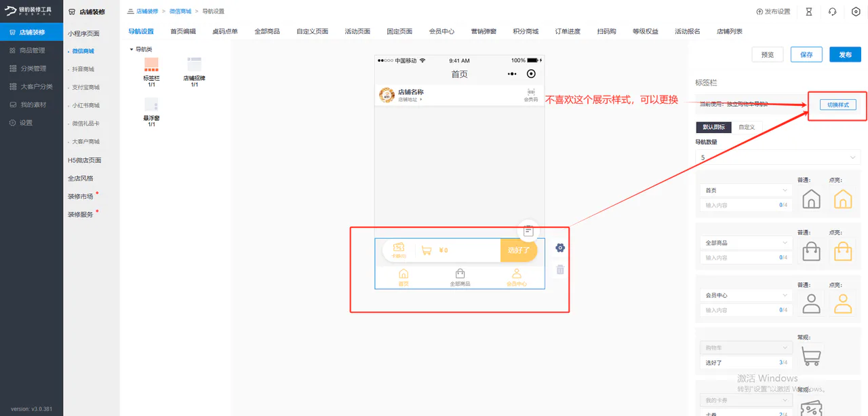This screenshot has width=868, height=416.
Task: Select the 自定义 toggle option
Action: (x=747, y=127)
